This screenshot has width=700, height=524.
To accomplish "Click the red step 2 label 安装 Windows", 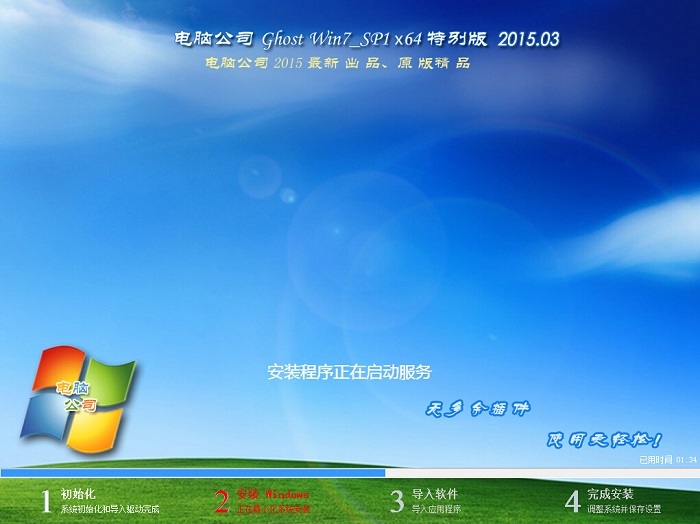I will click(x=272, y=494).
